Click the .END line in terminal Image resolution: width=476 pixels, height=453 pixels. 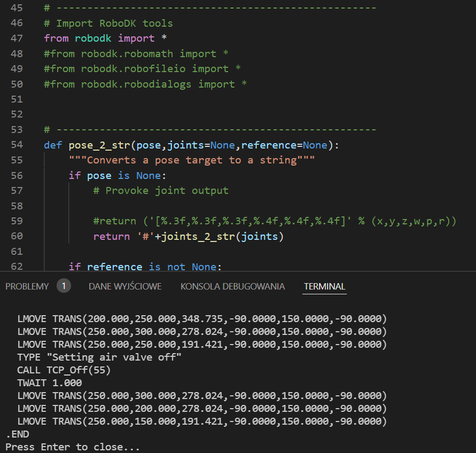click(x=18, y=434)
